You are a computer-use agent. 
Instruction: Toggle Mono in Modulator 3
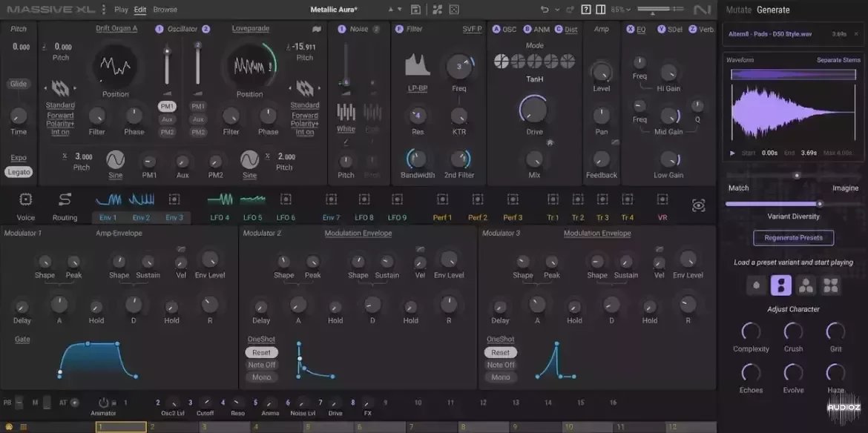(x=501, y=377)
